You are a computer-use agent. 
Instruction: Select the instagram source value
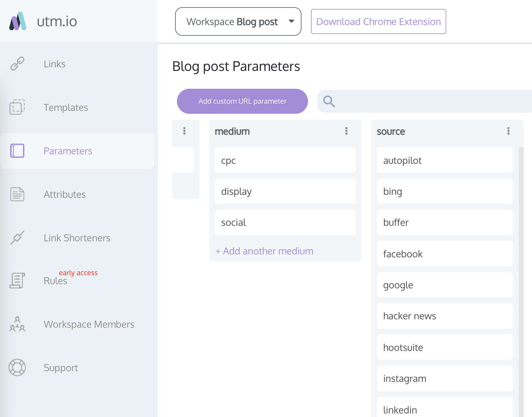point(445,378)
